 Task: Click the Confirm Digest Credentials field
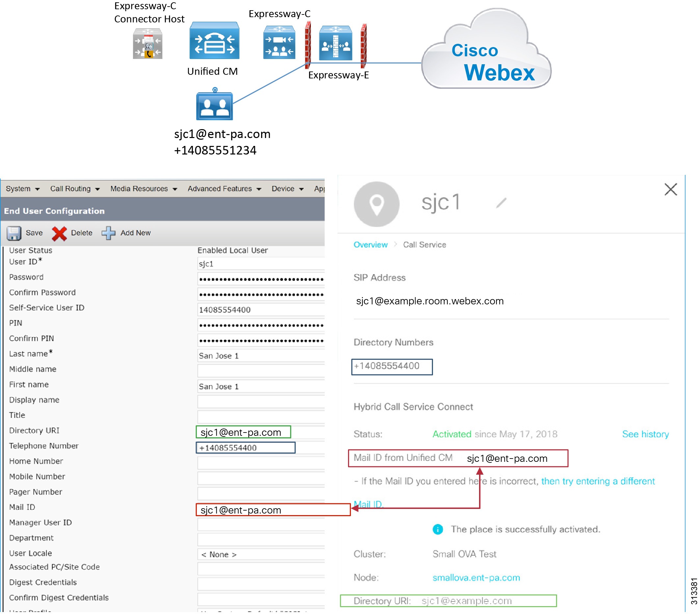pyautogui.click(x=261, y=600)
